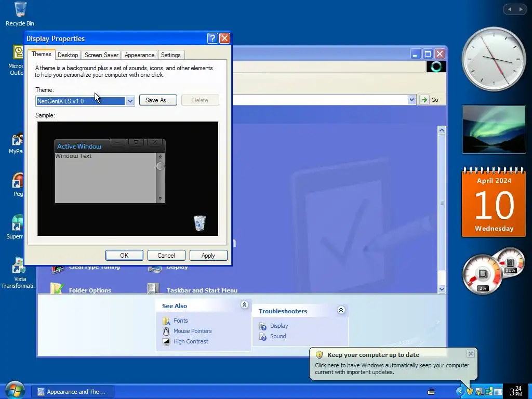Click the Taskbar and Start Menu icon

[154, 288]
